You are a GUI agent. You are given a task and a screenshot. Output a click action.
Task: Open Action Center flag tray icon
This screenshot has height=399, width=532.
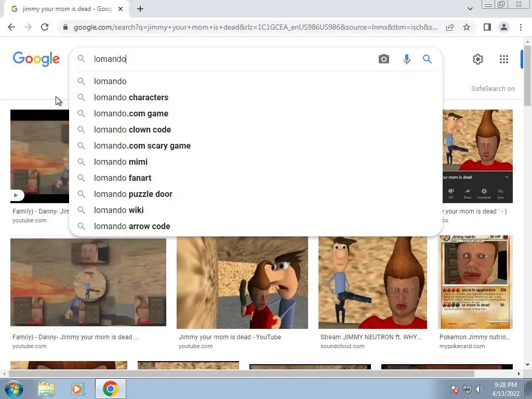point(454,389)
